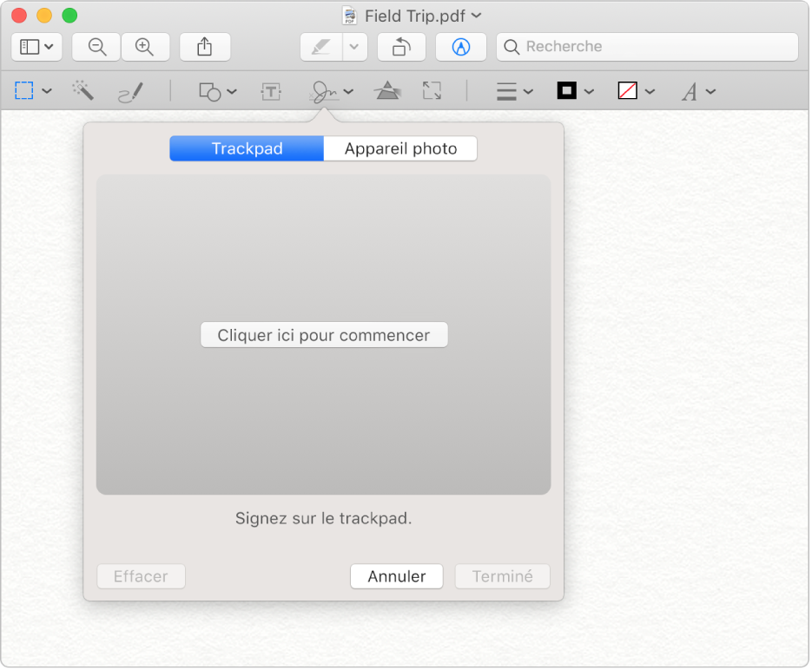This screenshot has height=670, width=812.
Task: Click the Adjust Size resize icon
Action: tap(432, 91)
